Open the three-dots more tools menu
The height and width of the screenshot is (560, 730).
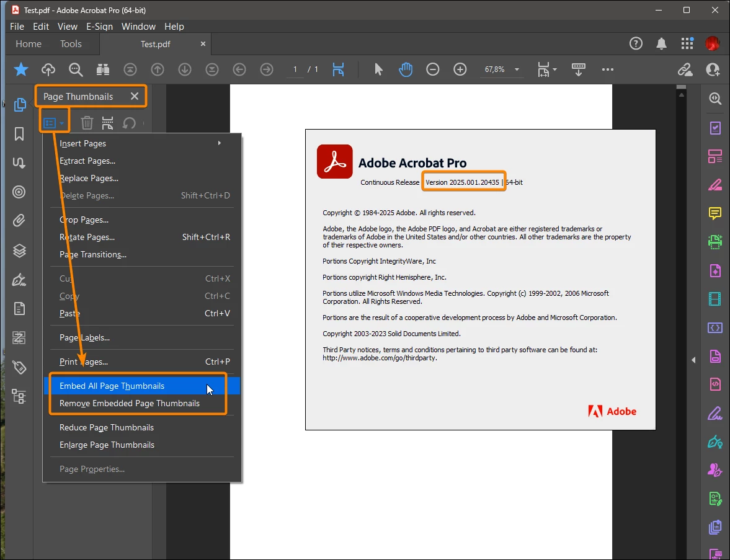[x=608, y=69]
